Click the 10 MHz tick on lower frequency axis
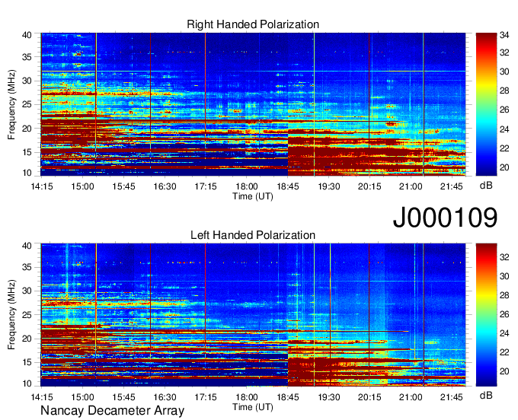 point(27,383)
